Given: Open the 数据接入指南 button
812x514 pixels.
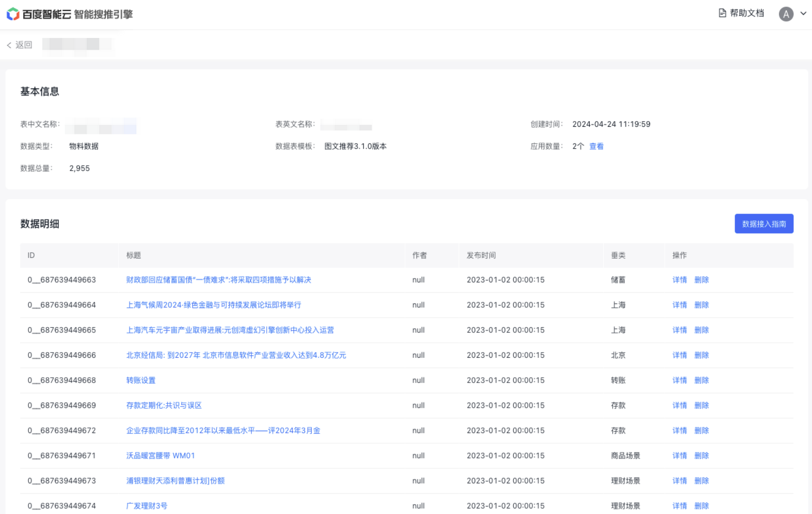Looking at the screenshot, I should coord(764,224).
